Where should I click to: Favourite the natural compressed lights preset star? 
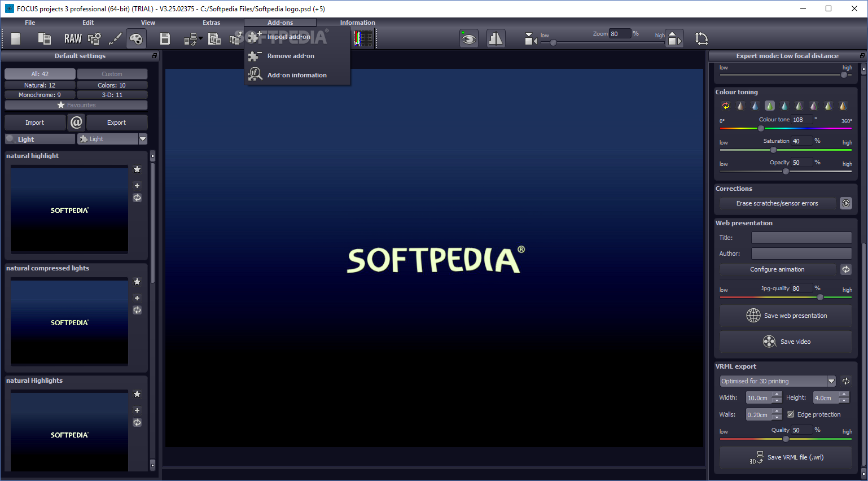(137, 281)
